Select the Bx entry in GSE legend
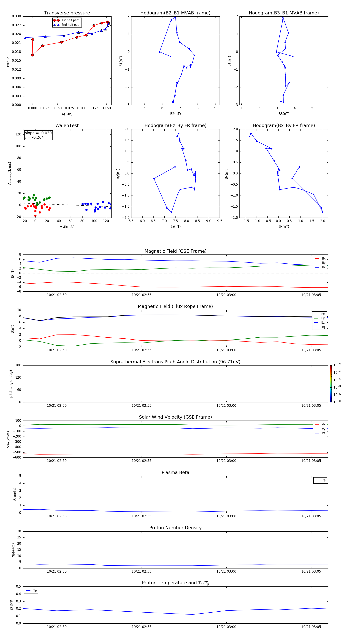This screenshot has height=644, width=351. [x=320, y=259]
